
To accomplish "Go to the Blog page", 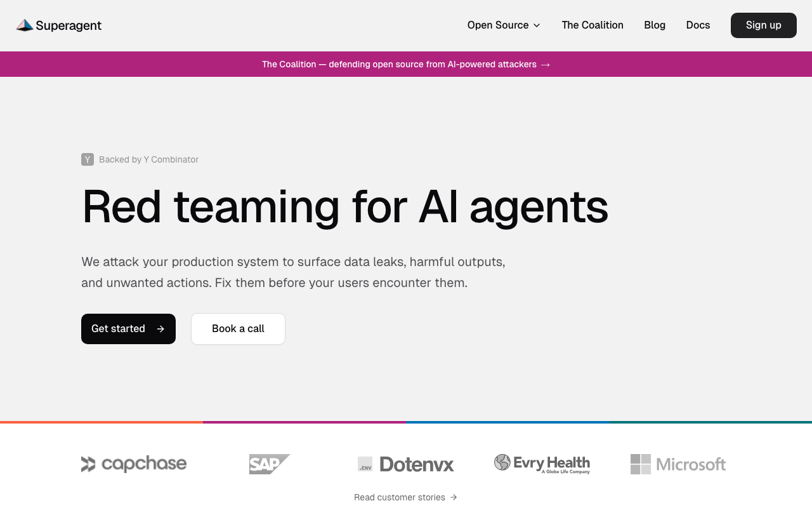I will 655,25.
